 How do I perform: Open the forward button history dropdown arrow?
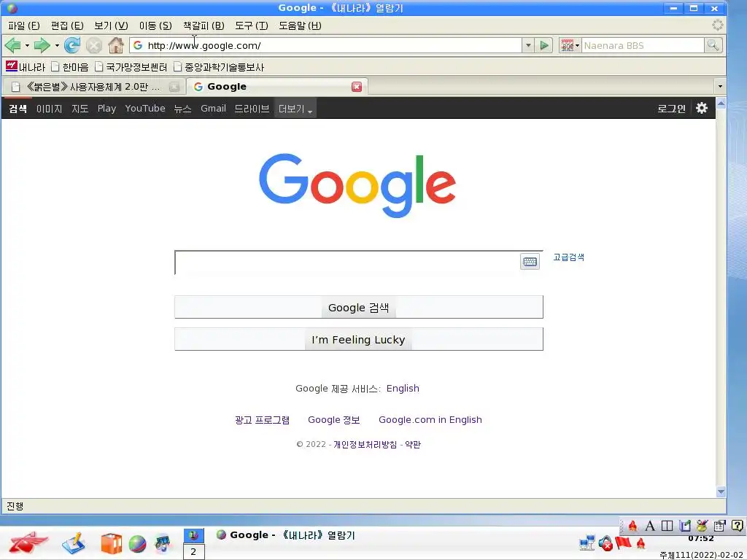pyautogui.click(x=57, y=46)
